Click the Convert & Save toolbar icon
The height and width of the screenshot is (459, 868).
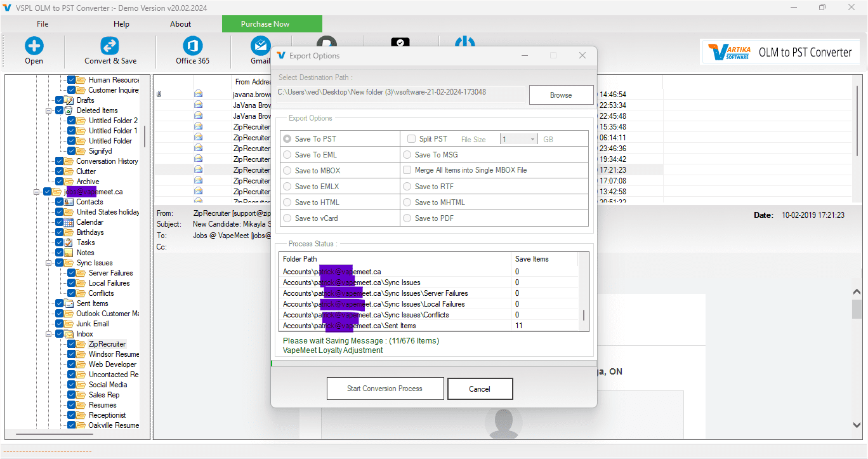110,46
